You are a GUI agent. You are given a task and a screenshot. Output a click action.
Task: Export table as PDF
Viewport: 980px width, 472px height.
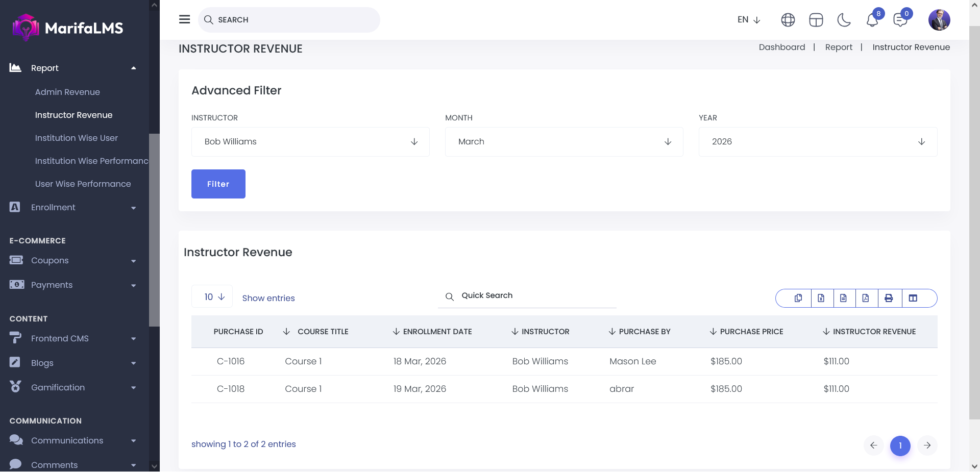(866, 298)
